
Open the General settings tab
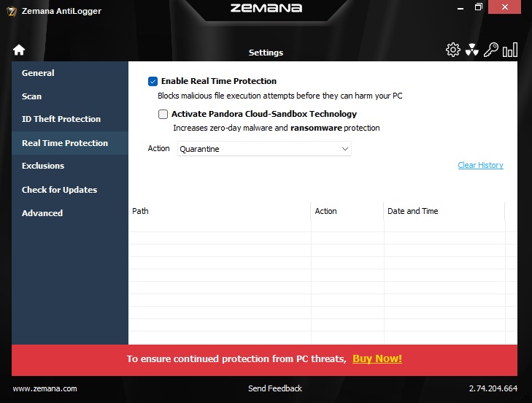(x=38, y=73)
